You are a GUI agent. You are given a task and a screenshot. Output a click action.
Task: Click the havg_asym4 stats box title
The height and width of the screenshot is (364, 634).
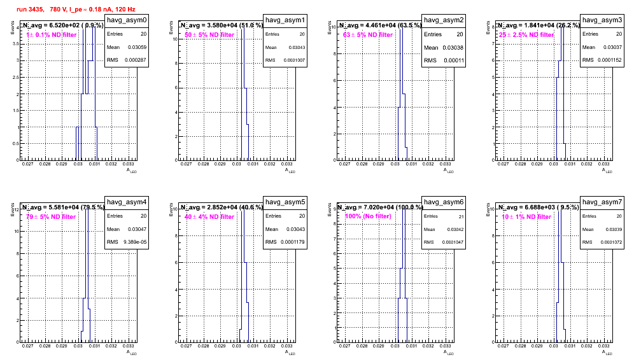click(x=127, y=202)
